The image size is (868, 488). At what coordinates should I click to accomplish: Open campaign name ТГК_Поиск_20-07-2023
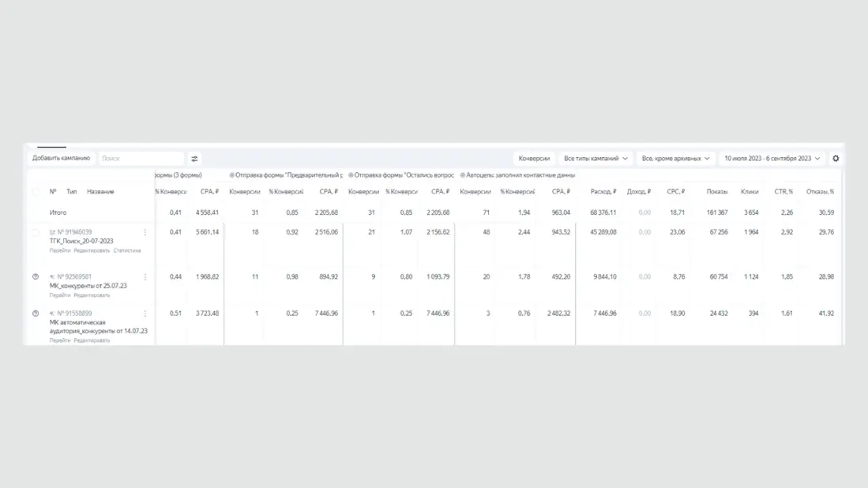click(81, 241)
